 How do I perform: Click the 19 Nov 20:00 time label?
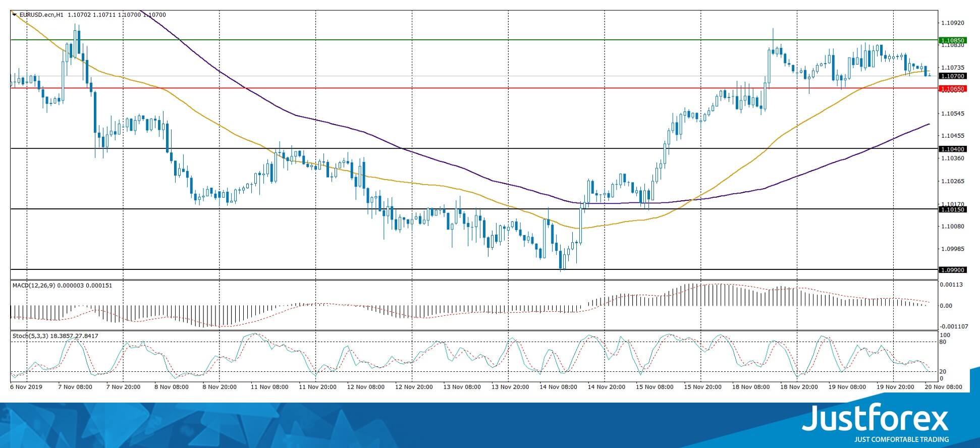click(895, 387)
